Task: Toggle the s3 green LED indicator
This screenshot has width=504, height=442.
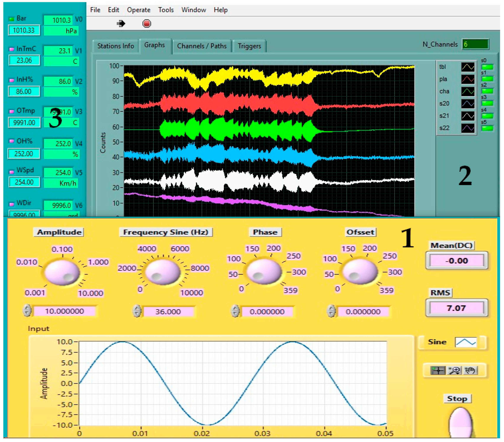Action: click(487, 103)
